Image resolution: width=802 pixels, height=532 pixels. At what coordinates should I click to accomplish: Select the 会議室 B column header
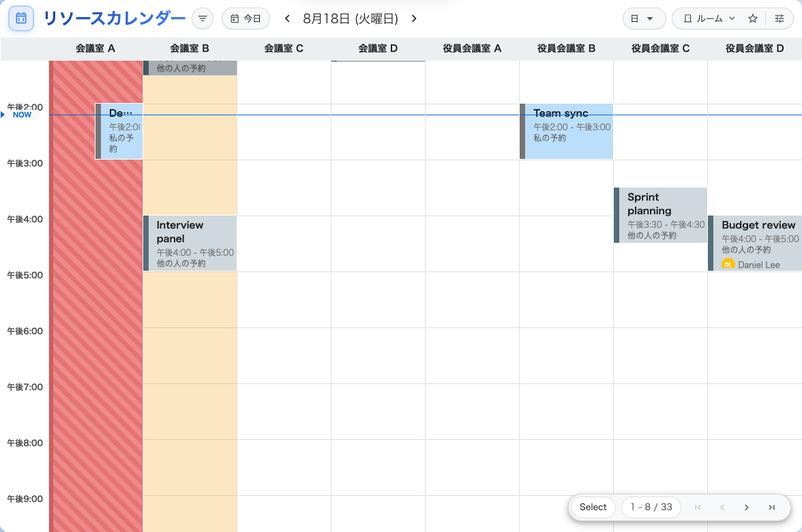pos(190,48)
